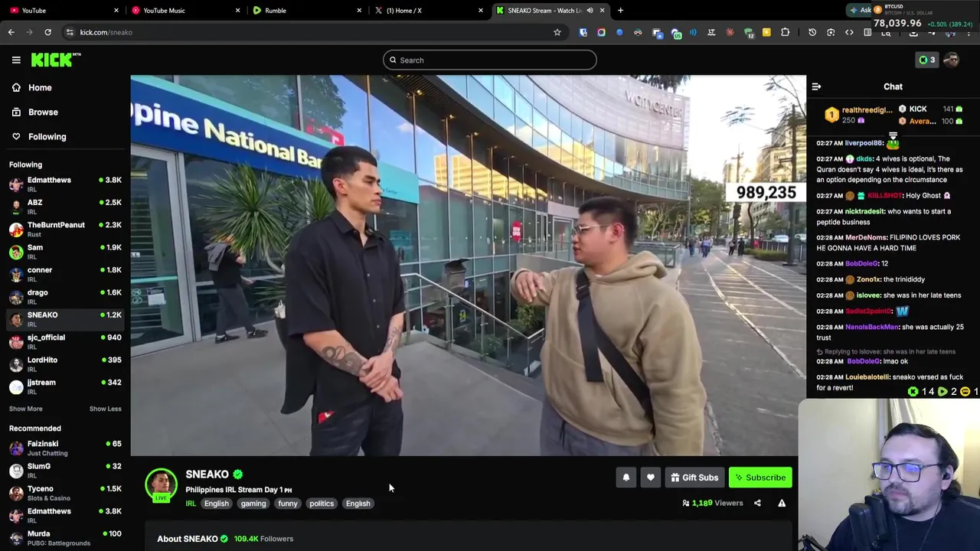Click the Kick search input field
This screenshot has height=551, width=980.
click(x=490, y=60)
